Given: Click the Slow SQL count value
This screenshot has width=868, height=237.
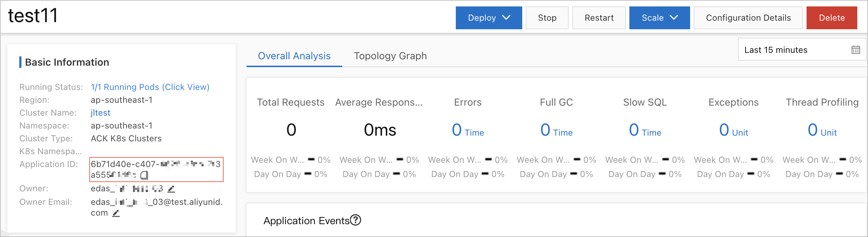Looking at the screenshot, I should 634,130.
